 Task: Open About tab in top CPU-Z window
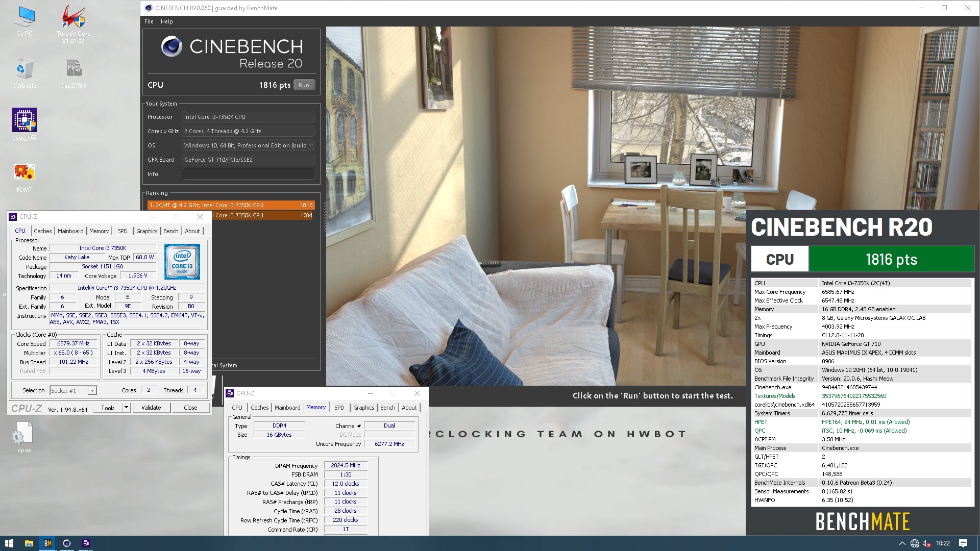(192, 231)
